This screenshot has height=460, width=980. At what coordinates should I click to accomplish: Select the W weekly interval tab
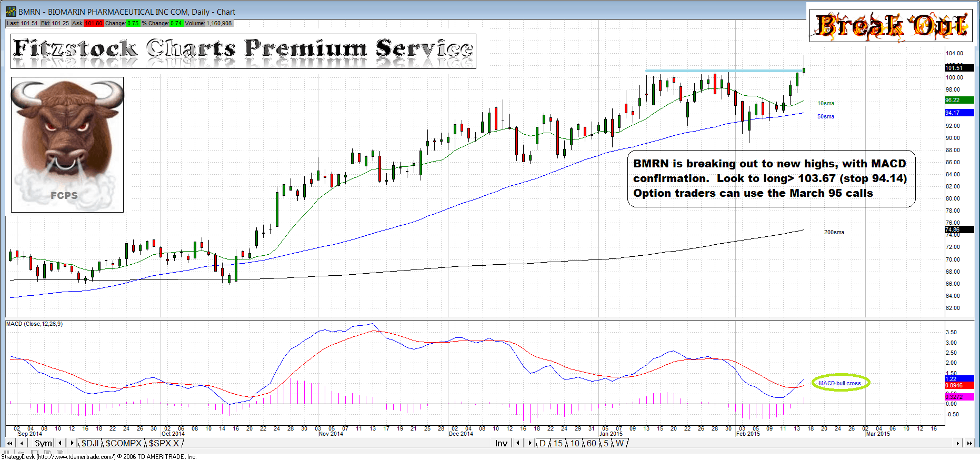point(619,444)
